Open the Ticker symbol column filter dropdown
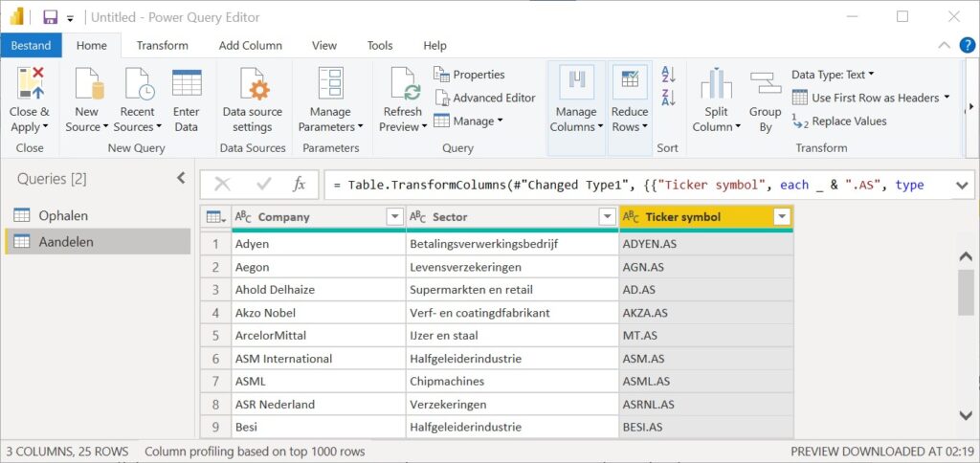The width and height of the screenshot is (980, 463). 782,217
